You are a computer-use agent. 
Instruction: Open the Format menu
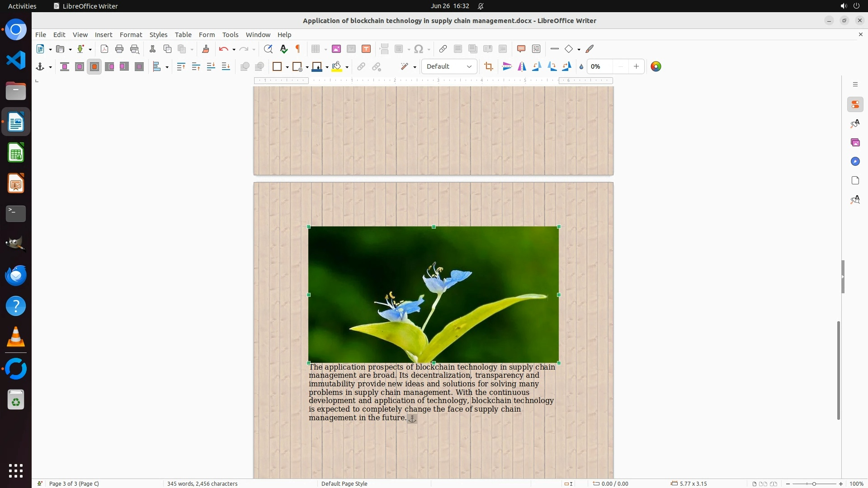pyautogui.click(x=131, y=34)
